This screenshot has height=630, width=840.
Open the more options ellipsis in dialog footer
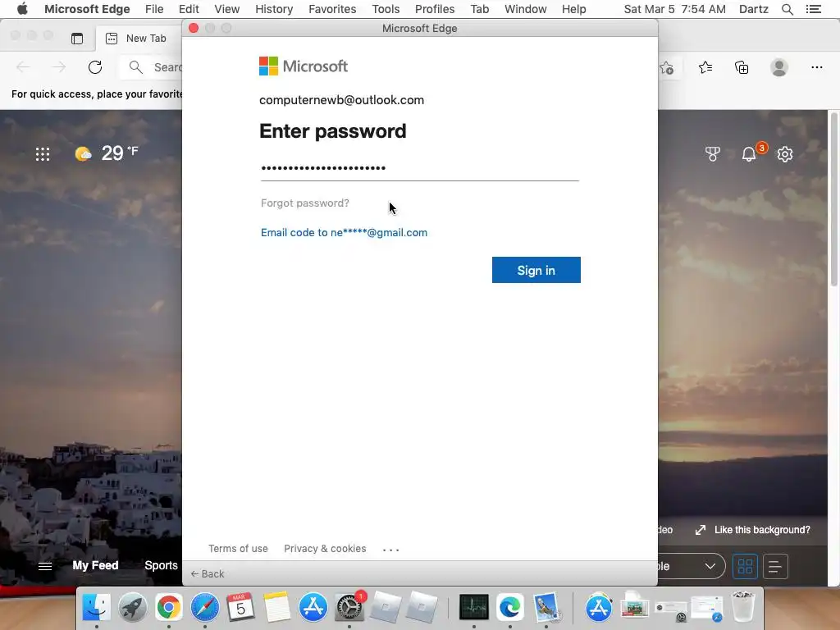(391, 550)
